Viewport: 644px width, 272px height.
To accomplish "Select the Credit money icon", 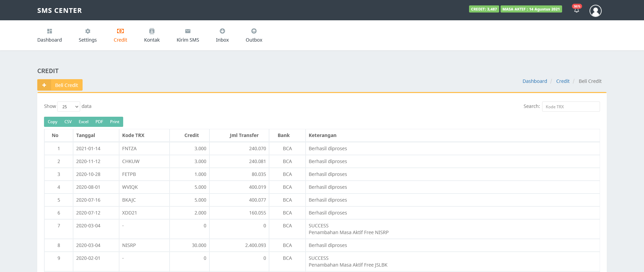I will coord(120,31).
